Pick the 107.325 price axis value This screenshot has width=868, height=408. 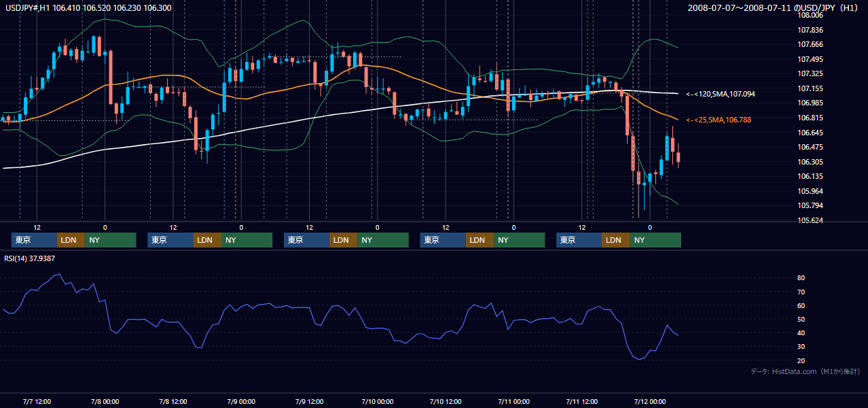810,73
